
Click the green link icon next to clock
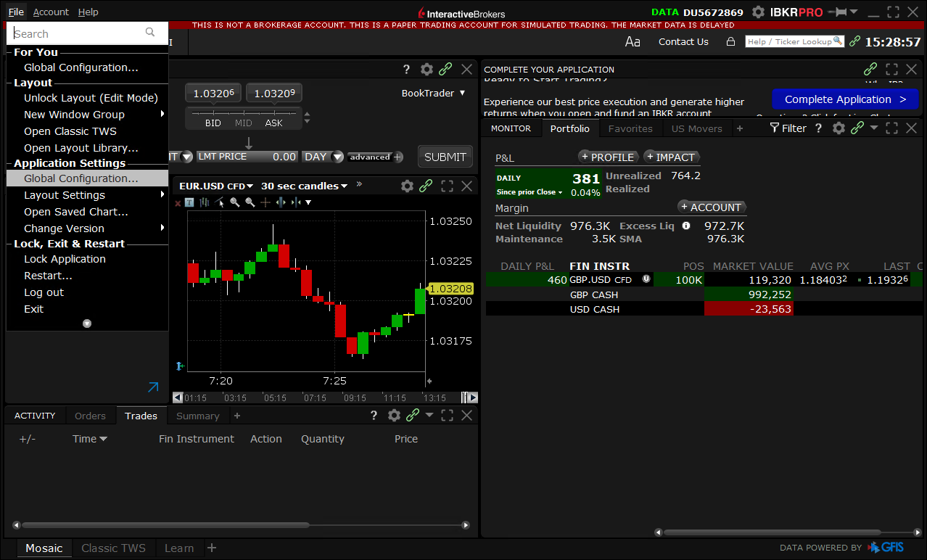tap(855, 41)
